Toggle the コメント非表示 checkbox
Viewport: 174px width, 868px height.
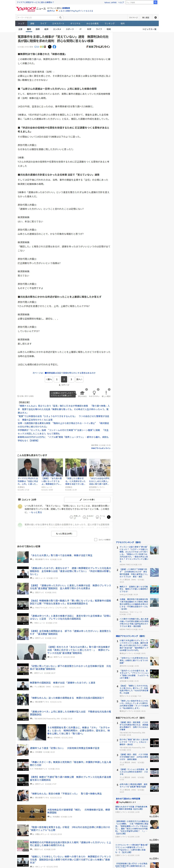click(x=96, y=539)
